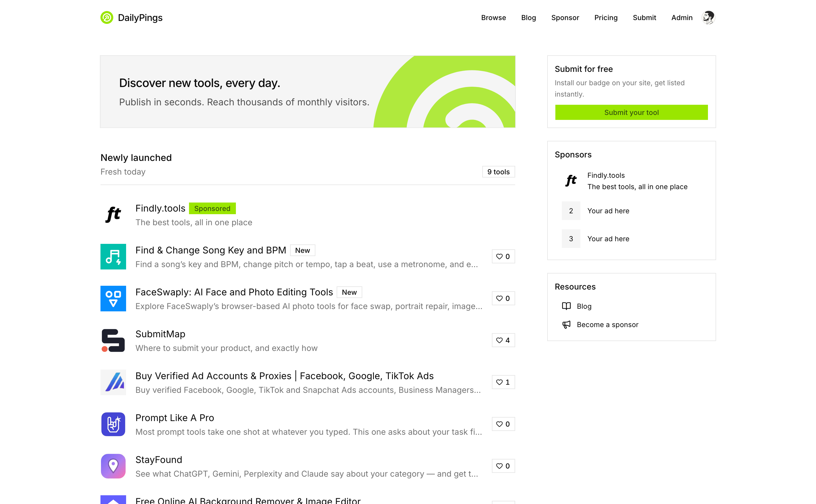
Task: Click the number 2 sponsor slot tile
Action: point(571,211)
